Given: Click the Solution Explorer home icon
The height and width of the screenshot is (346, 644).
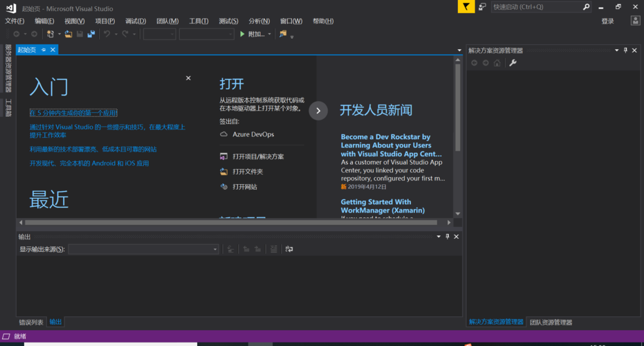Looking at the screenshot, I should (497, 63).
